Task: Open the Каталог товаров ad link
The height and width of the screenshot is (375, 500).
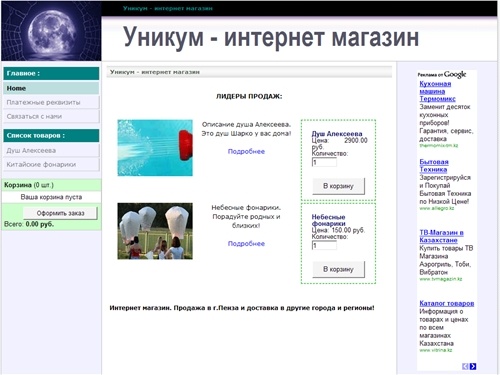Action: 447,303
